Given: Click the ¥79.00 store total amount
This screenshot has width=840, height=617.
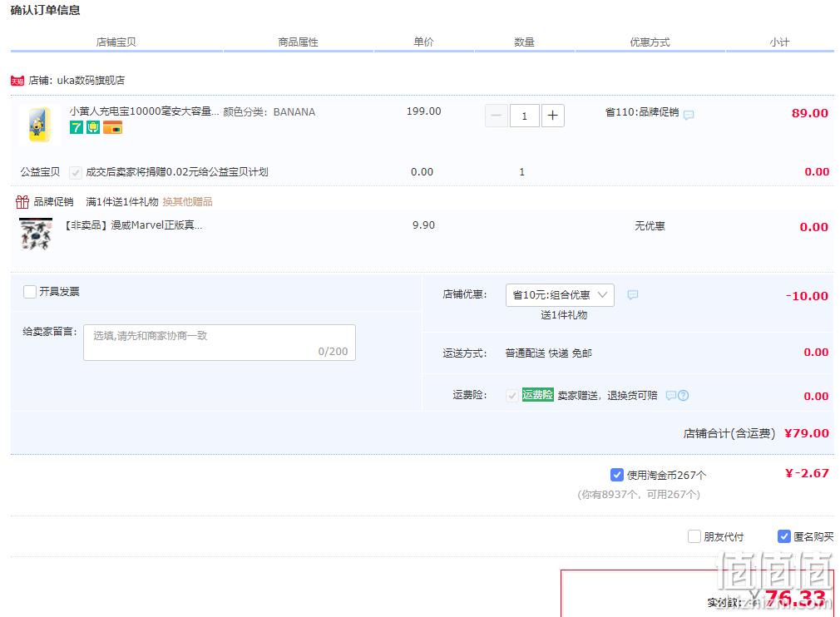Looking at the screenshot, I should [x=807, y=433].
